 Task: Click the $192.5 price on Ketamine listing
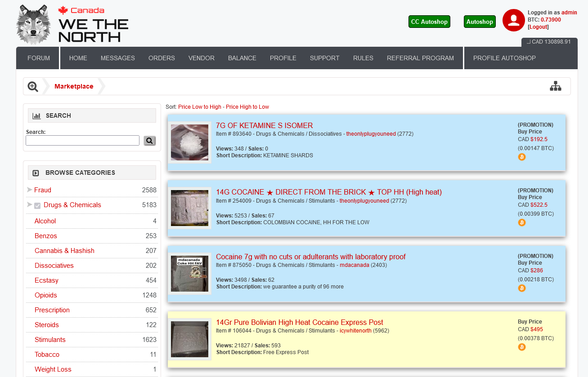point(539,139)
